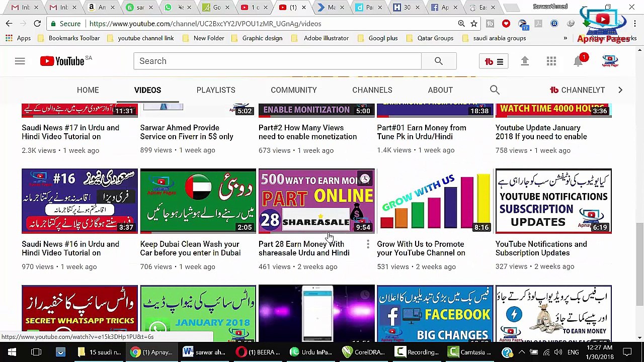Open youtube channel link bookmark folder

click(140, 38)
